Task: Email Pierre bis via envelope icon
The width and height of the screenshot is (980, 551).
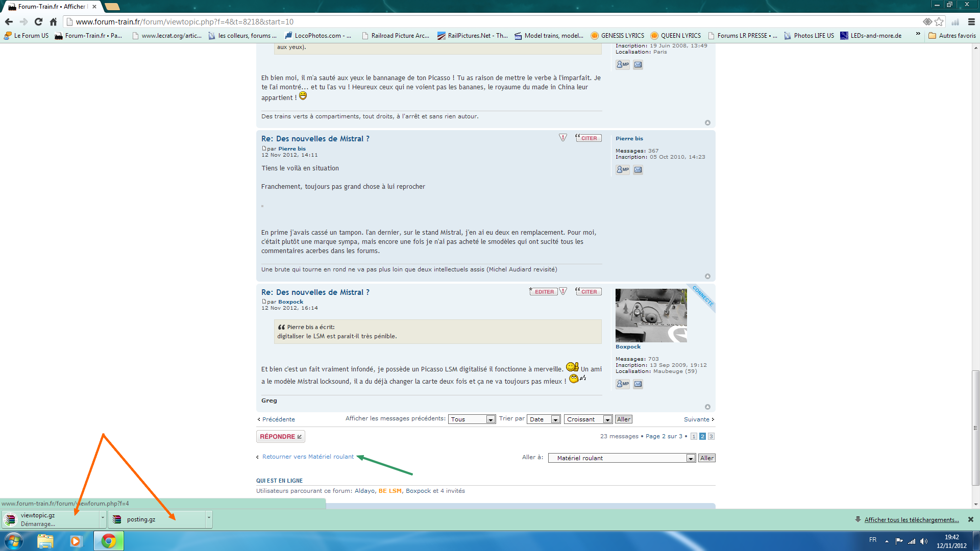Action: tap(638, 170)
